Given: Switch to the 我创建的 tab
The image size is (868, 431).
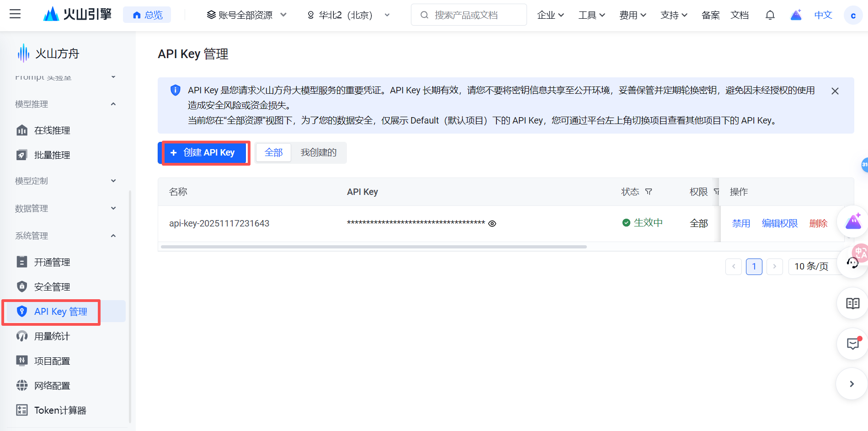Looking at the screenshot, I should (x=319, y=152).
